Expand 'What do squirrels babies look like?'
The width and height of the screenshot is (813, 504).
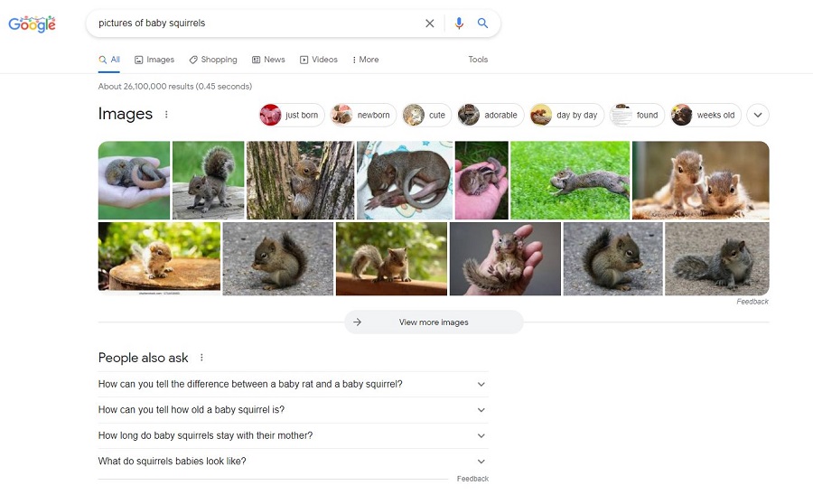tap(293, 461)
